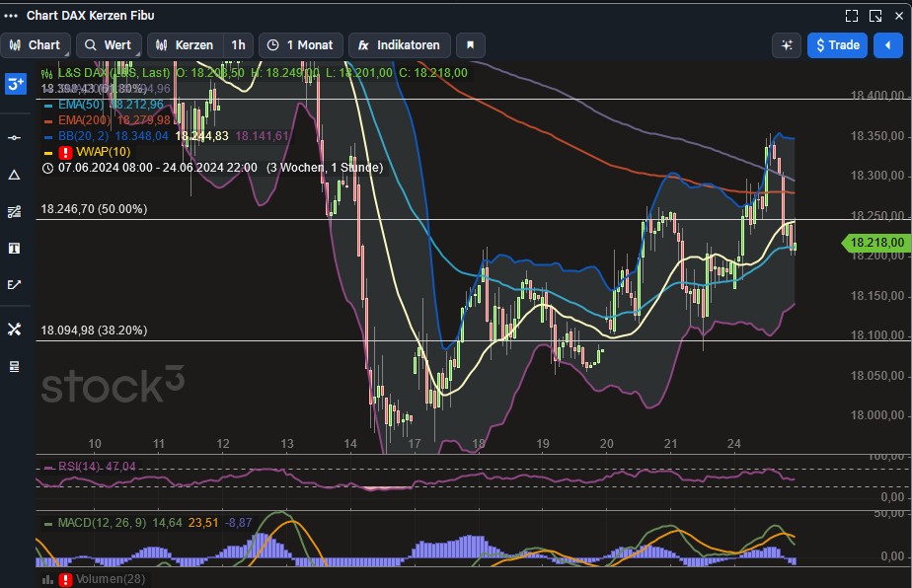Open the Chart dropdown menu

(x=37, y=44)
